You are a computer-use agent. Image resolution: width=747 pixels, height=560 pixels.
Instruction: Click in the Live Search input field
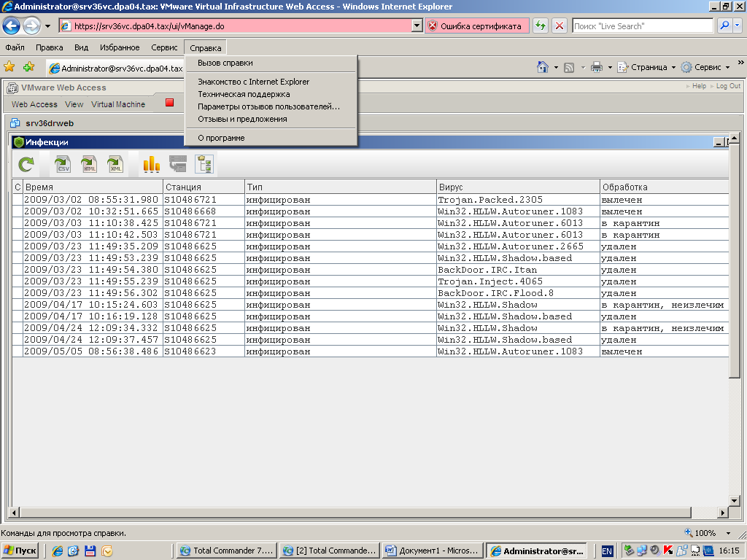[x=642, y=26]
